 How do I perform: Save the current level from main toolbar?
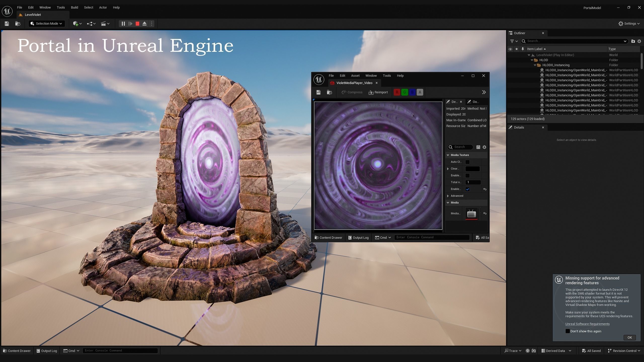point(7,24)
